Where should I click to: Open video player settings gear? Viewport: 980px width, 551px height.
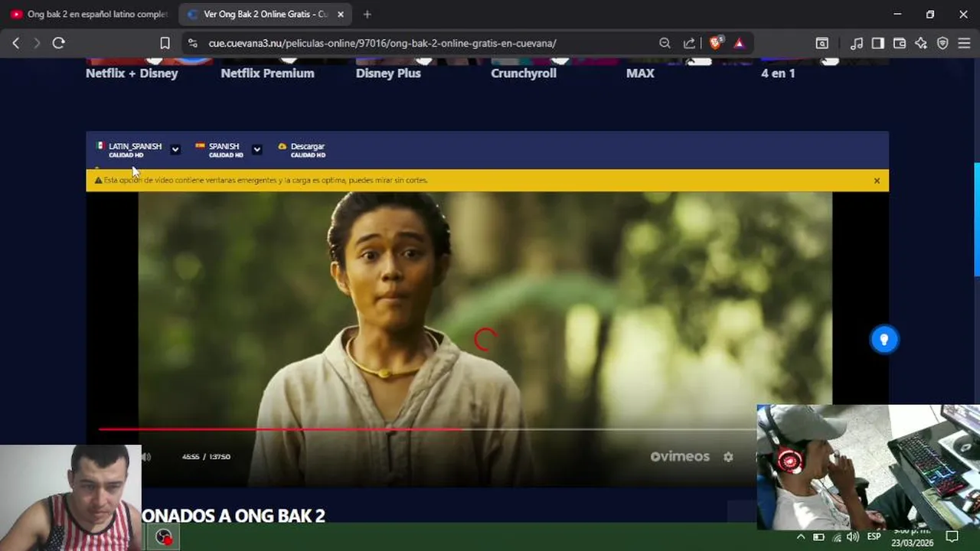[x=728, y=457]
